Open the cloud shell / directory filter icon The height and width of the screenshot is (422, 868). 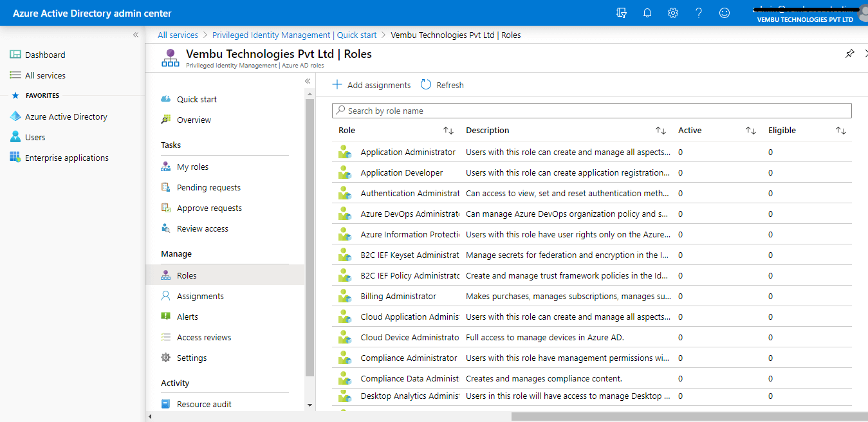(x=621, y=13)
